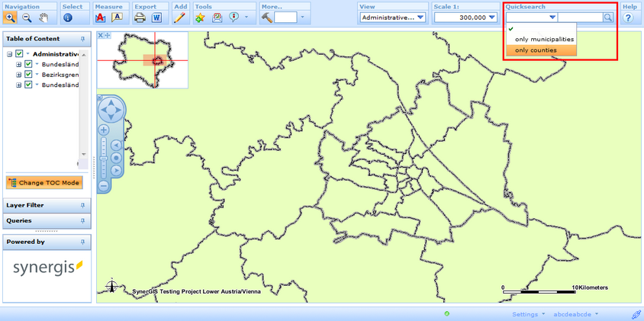Screen dimensions: 644x321
Task: Toggle the Bezirksgrenzen layer checkbox
Action: coord(28,75)
